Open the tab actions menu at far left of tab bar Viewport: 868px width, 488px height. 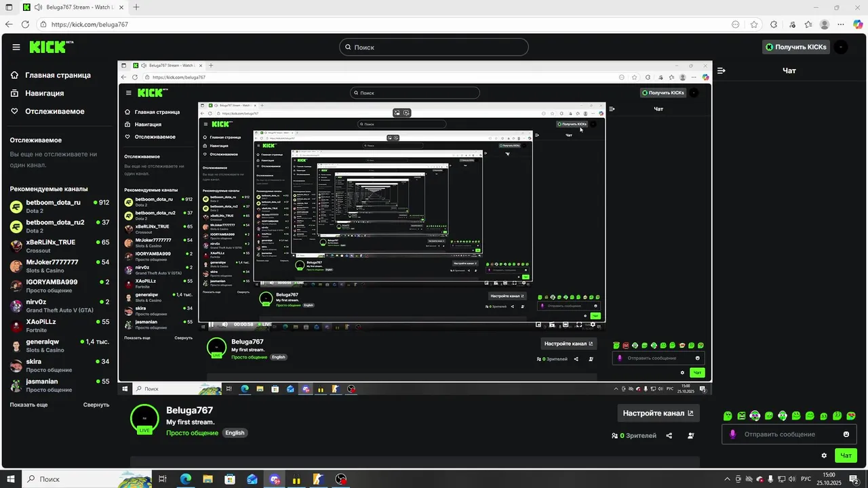click(x=9, y=7)
